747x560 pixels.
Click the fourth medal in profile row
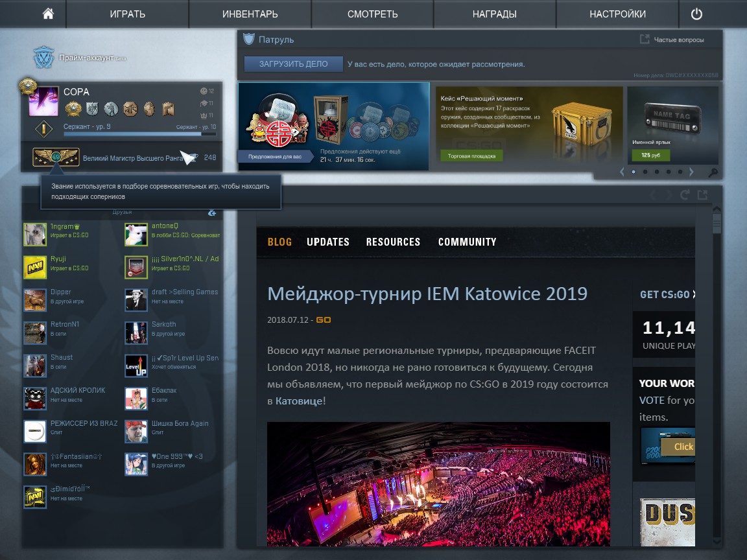click(x=130, y=109)
